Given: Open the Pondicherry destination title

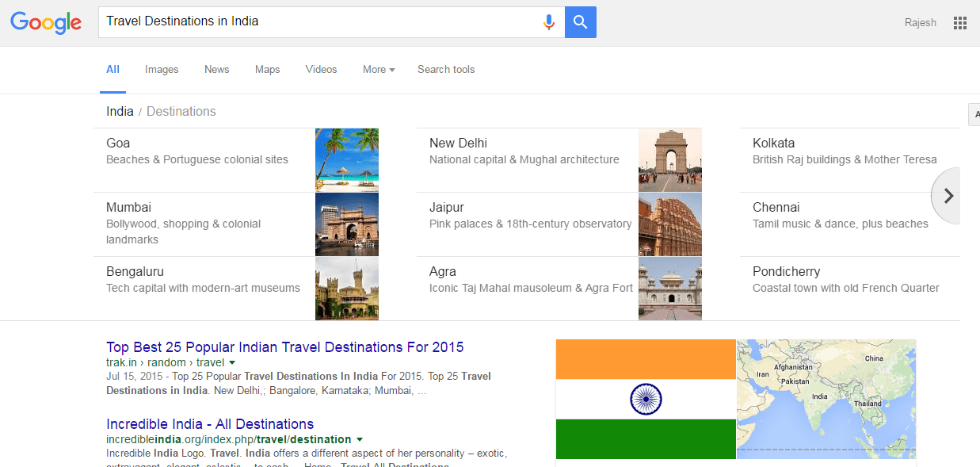Looking at the screenshot, I should tap(787, 272).
